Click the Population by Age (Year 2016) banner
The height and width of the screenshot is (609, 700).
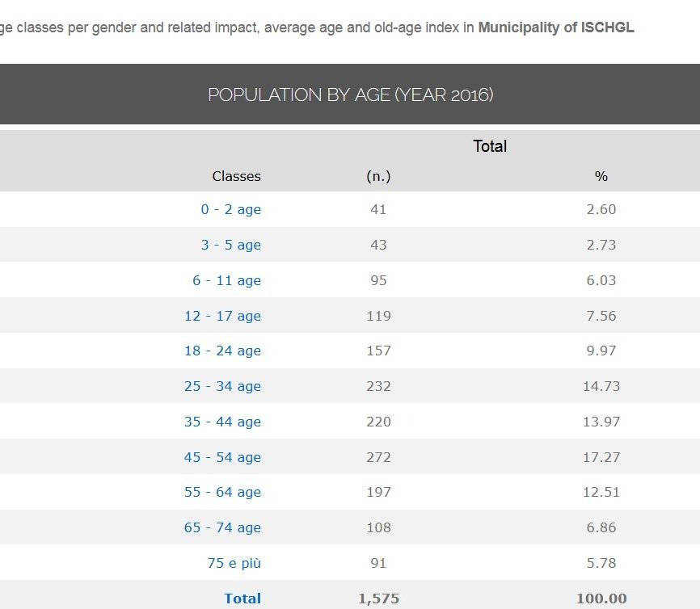[x=350, y=94]
